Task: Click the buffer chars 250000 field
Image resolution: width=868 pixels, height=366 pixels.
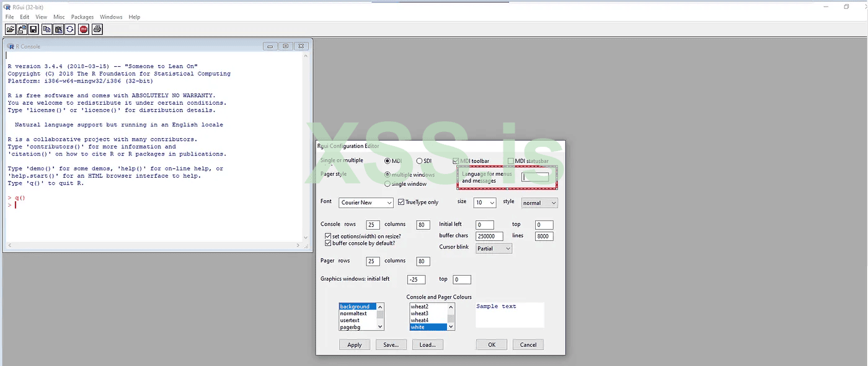Action: click(x=489, y=236)
